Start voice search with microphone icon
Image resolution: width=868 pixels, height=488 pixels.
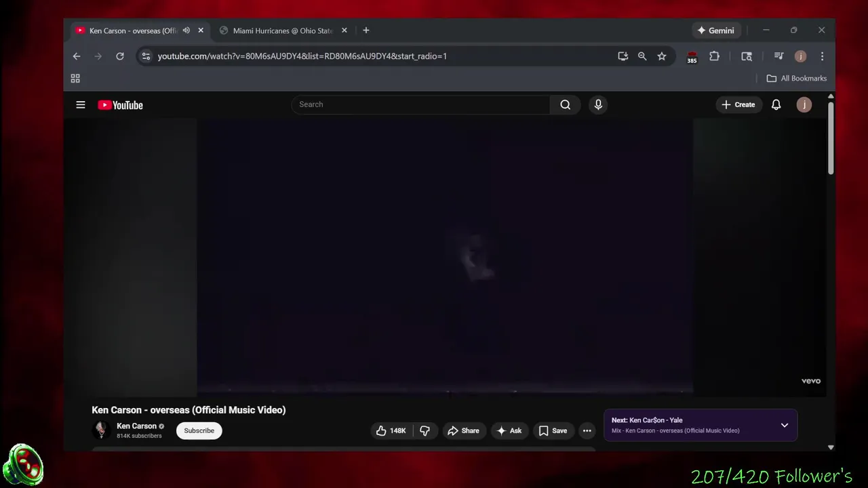pyautogui.click(x=598, y=104)
